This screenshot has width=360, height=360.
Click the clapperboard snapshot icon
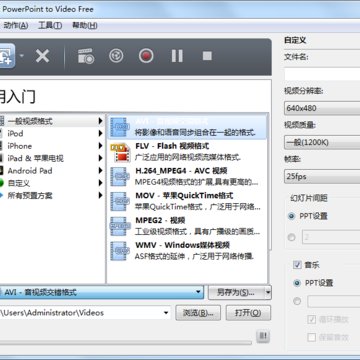click(86, 56)
